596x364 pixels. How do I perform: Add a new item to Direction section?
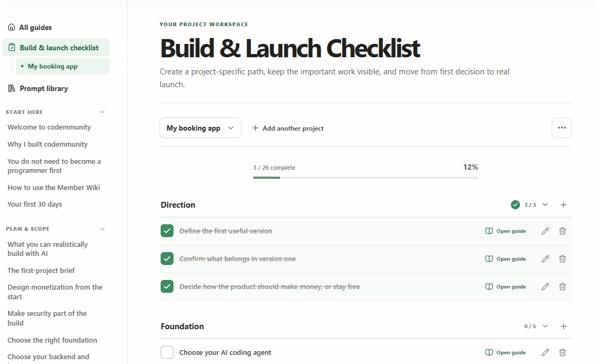click(x=564, y=205)
